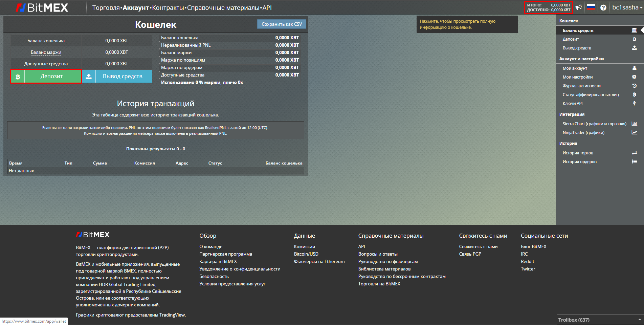Image resolution: width=644 pixels, height=325 pixels.
Task: Expand the bc1sasha account dropdown
Action: (x=627, y=7)
